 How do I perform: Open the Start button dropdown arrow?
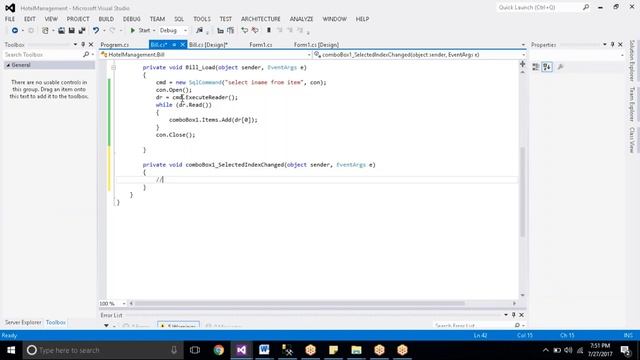154,31
